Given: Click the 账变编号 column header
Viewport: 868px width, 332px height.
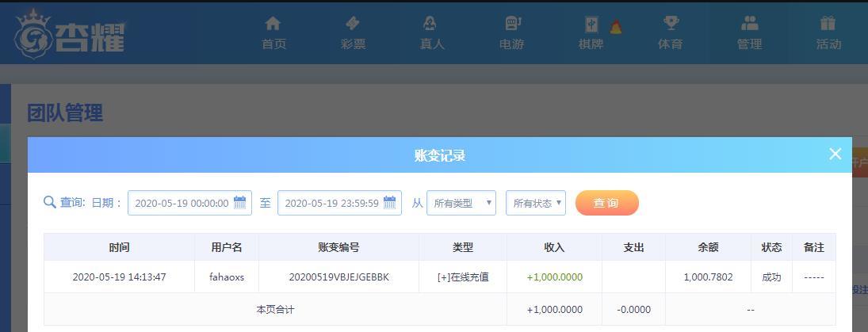Looking at the screenshot, I should click(338, 247).
